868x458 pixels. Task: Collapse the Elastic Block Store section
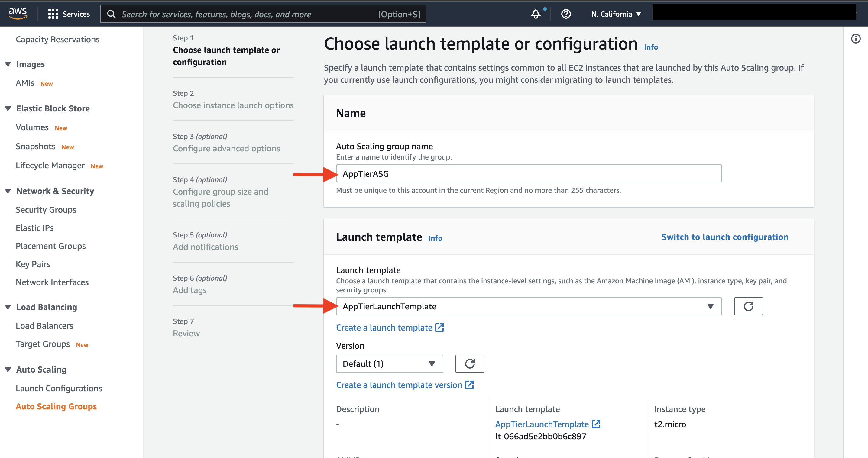click(x=8, y=108)
